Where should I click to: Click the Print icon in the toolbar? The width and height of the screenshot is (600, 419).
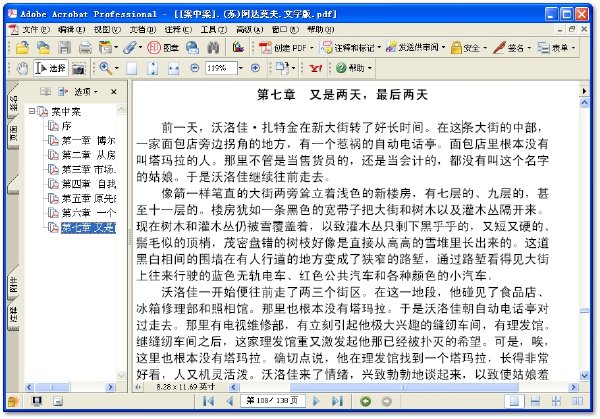coord(85,48)
